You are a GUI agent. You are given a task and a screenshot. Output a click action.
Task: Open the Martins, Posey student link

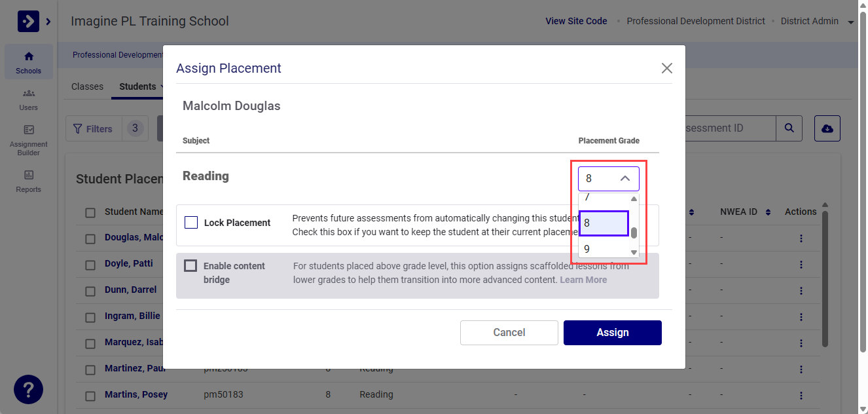click(136, 394)
